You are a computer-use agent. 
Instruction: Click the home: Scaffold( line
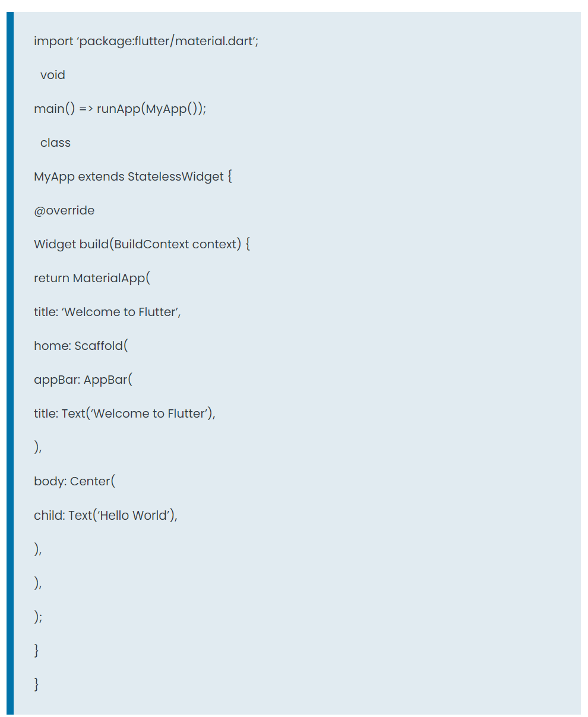click(81, 346)
